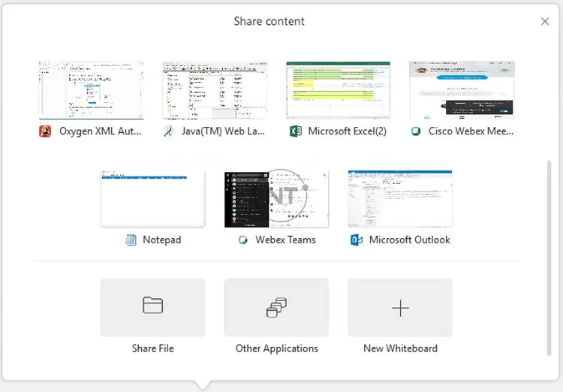Click the Microsoft Outlook icon
The image size is (563, 392).
[x=356, y=240]
